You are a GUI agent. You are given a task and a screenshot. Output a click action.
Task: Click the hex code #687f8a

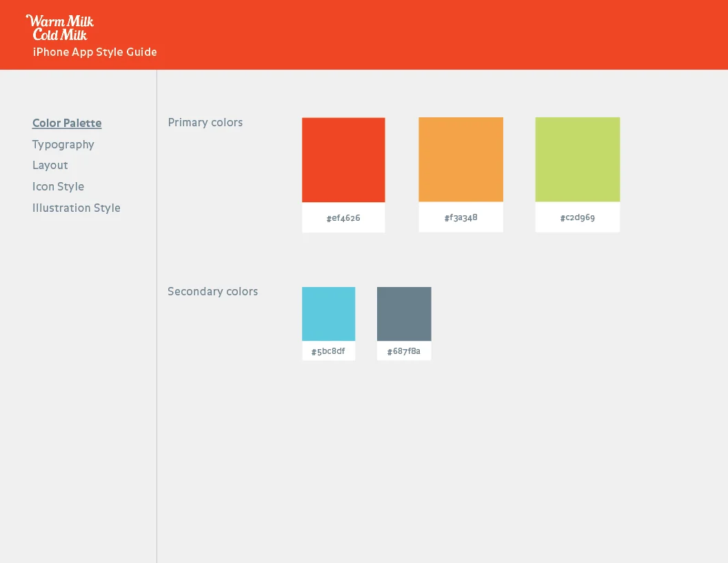click(404, 351)
